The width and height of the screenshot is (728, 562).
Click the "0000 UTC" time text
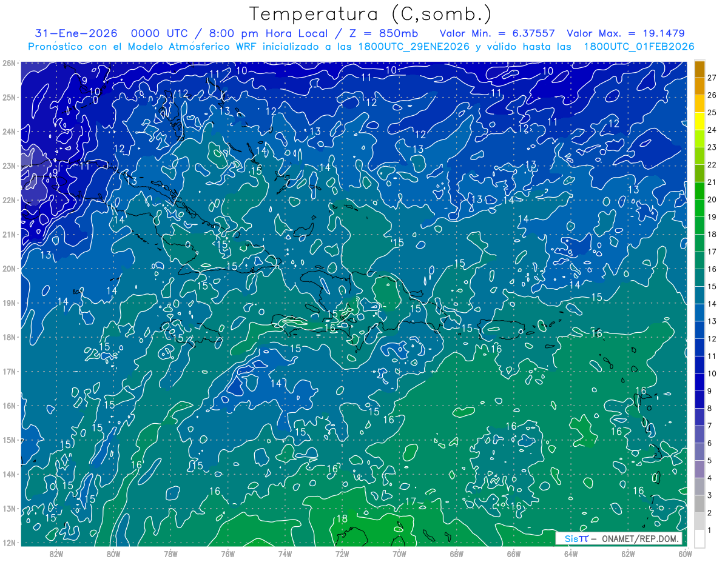coord(158,33)
